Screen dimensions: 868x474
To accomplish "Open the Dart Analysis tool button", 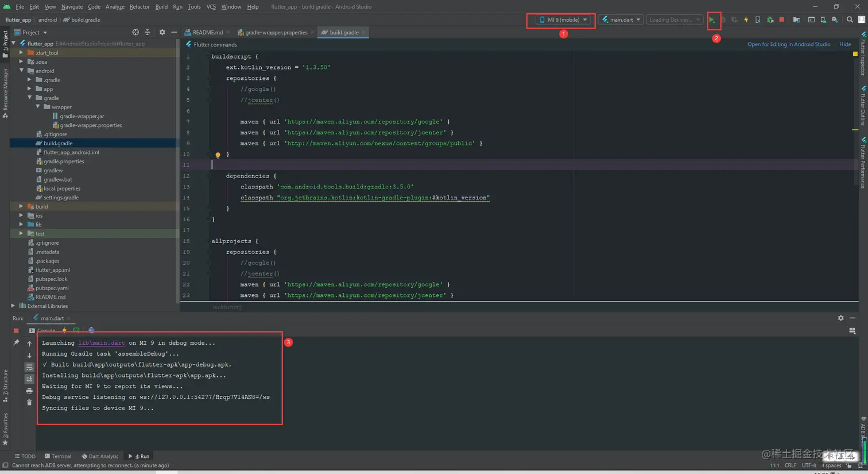I will click(x=100, y=457).
